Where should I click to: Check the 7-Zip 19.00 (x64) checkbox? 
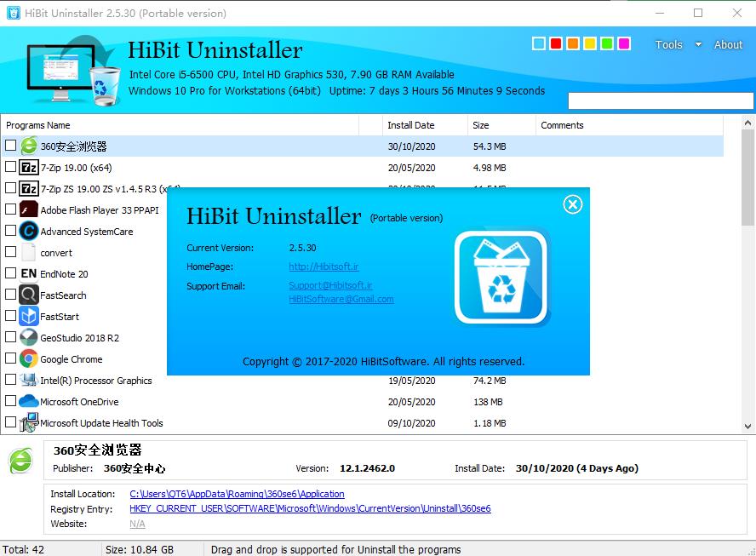click(x=10, y=166)
